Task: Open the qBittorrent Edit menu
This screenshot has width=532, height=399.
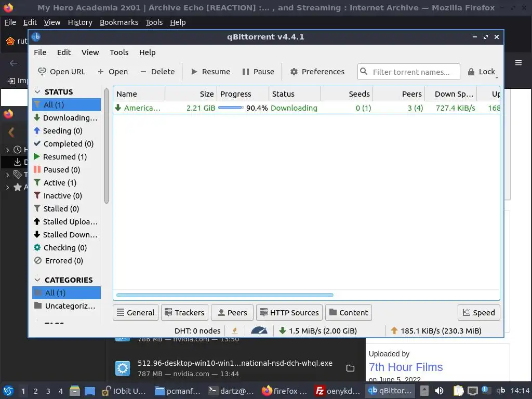Action: [64, 52]
